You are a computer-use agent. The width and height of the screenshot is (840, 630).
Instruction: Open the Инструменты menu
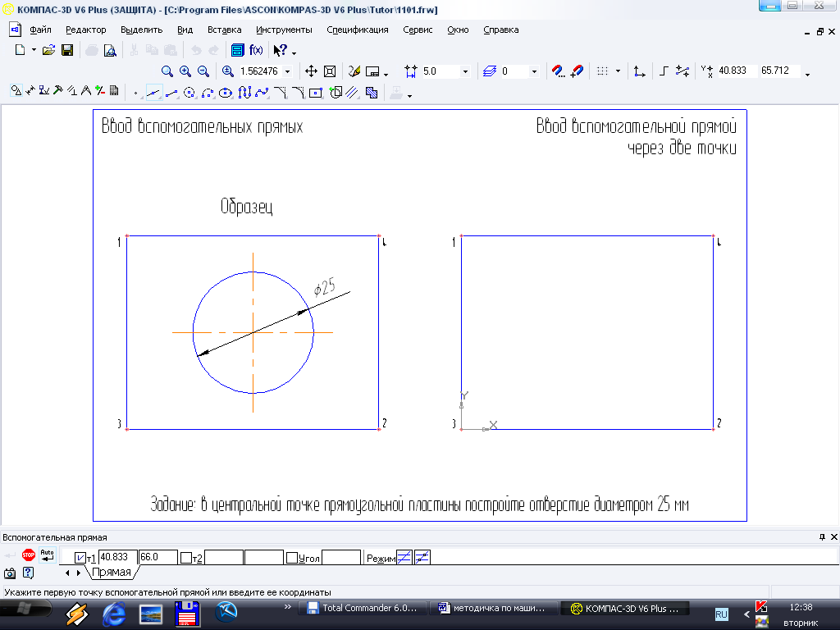point(284,30)
